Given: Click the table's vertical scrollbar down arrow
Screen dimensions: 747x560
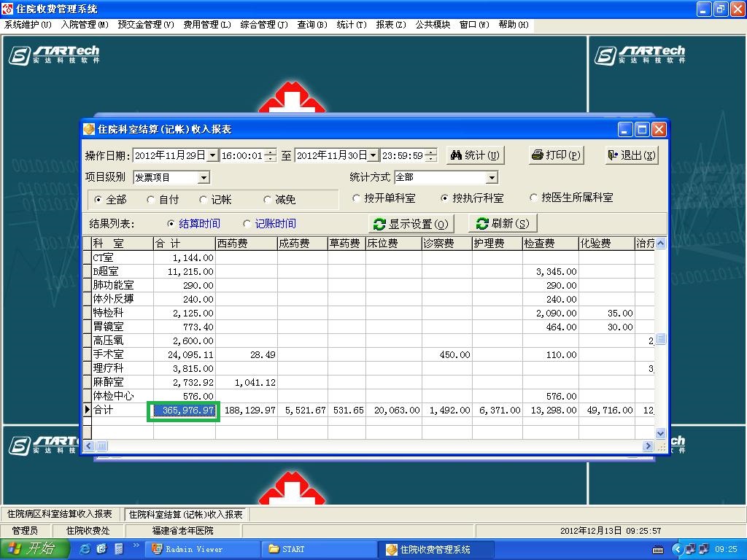Looking at the screenshot, I should [x=660, y=433].
